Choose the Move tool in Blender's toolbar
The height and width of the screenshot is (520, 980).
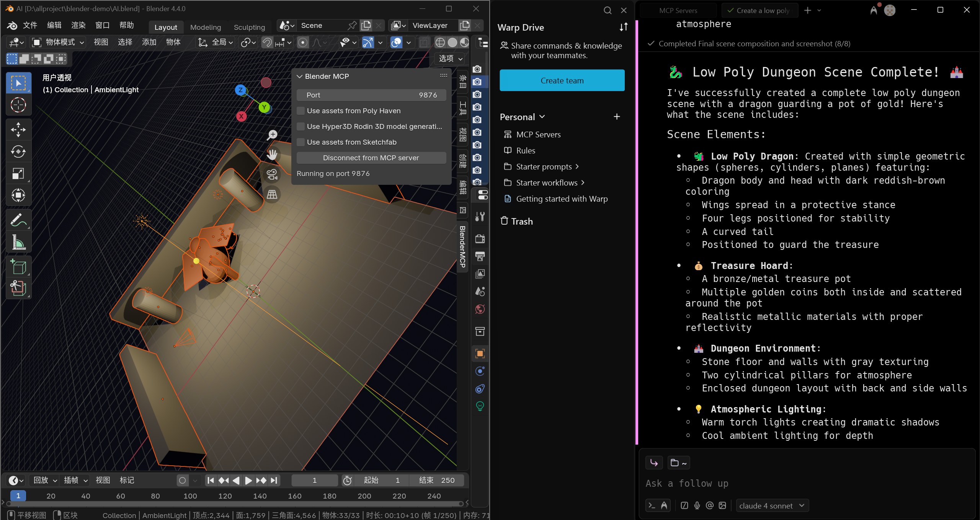(x=18, y=130)
